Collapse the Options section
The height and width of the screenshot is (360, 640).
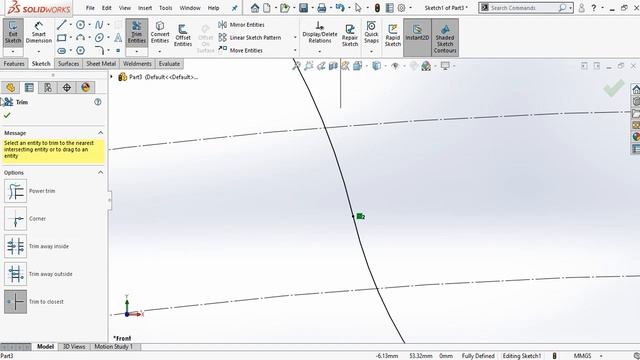100,173
